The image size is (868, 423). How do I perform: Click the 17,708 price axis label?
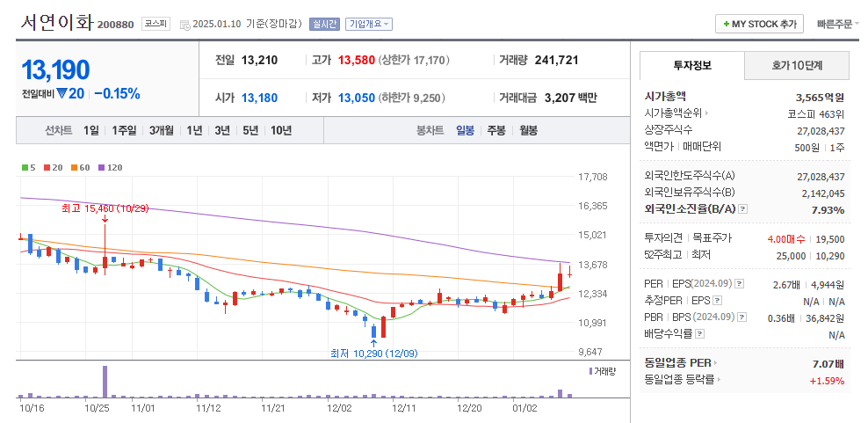593,177
